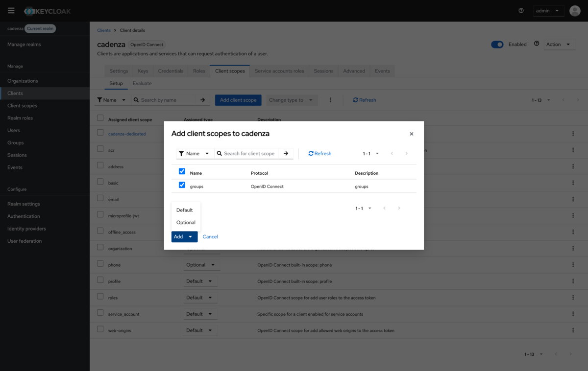Open kebab menu for web-origins row
The width and height of the screenshot is (588, 371).
click(x=573, y=330)
